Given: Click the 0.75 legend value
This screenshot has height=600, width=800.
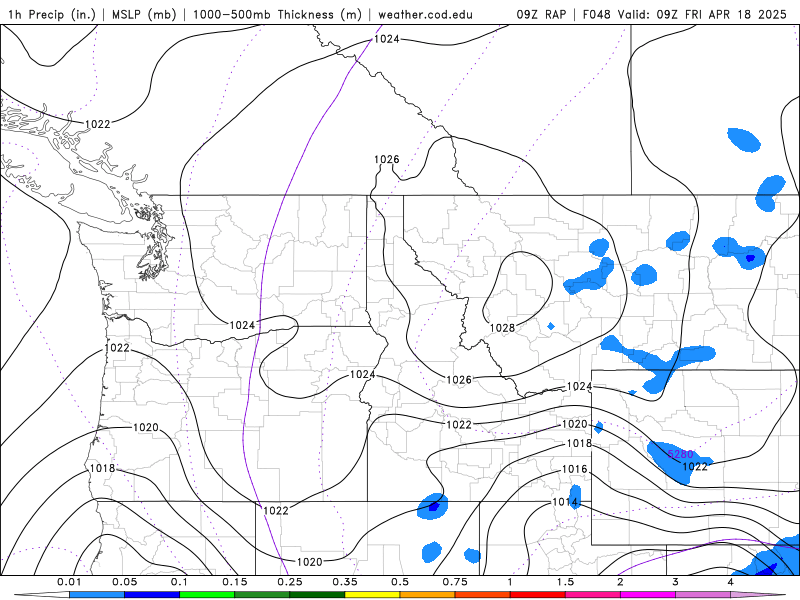Looking at the screenshot, I should [455, 582].
